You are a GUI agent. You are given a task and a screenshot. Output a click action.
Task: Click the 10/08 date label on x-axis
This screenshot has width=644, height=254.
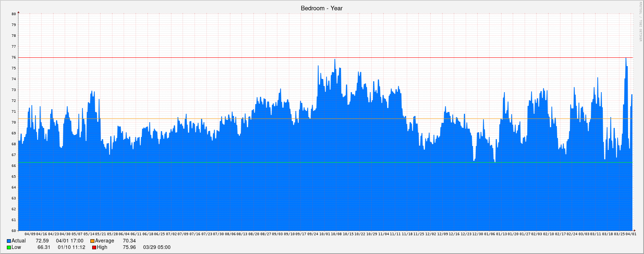pyautogui.click(x=336, y=234)
